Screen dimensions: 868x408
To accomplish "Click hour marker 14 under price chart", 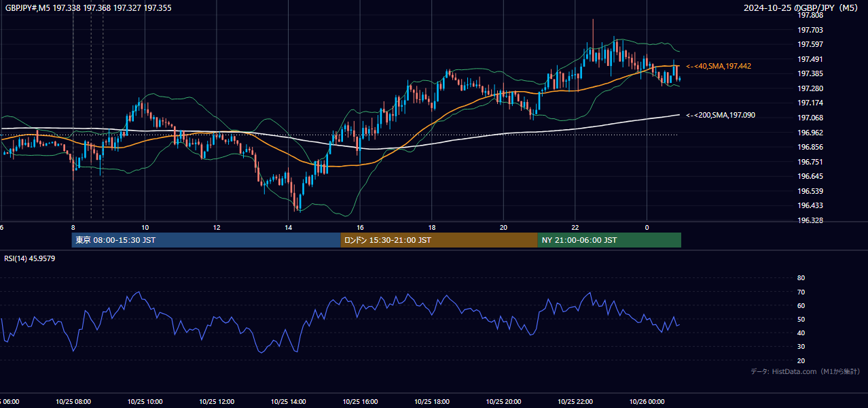I will pyautogui.click(x=288, y=227).
